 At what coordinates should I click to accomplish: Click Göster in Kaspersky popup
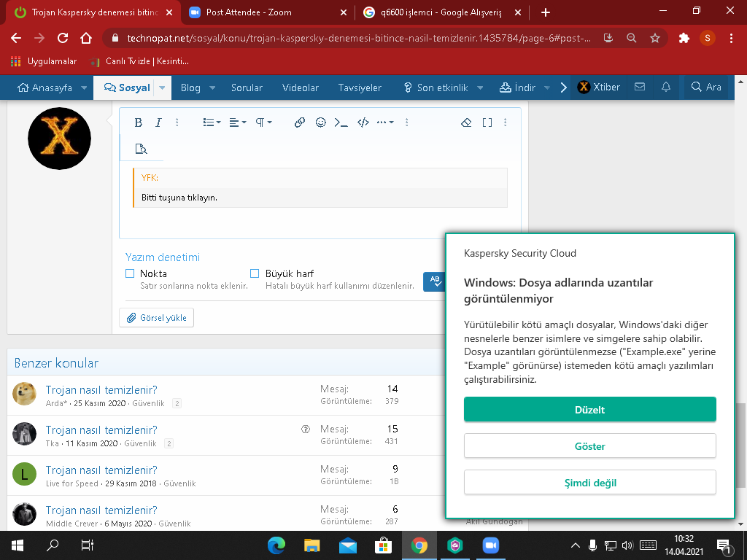(x=589, y=446)
